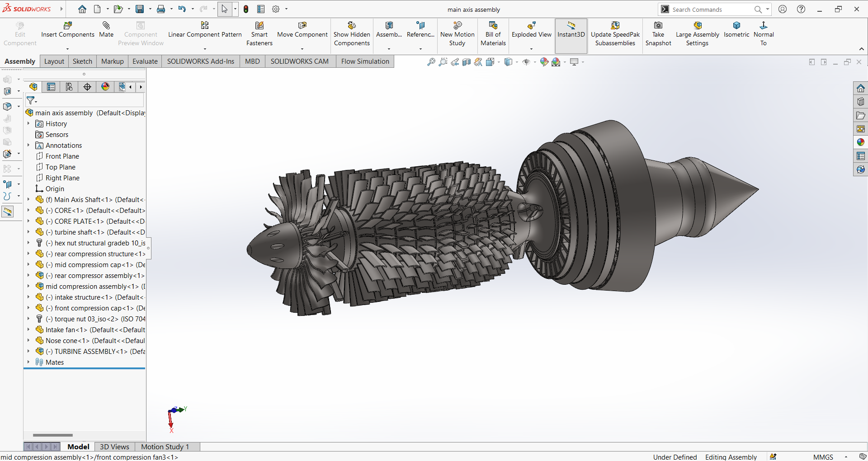Click the Help question mark icon

(801, 9)
